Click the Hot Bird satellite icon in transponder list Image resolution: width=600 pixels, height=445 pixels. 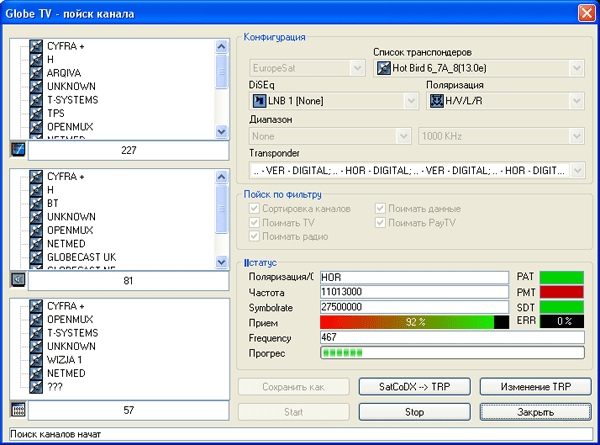(x=383, y=68)
